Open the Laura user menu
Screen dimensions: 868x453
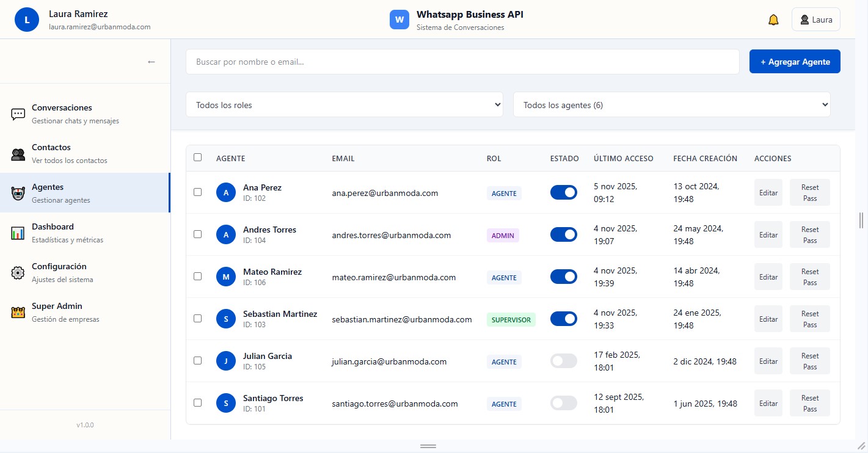pos(816,20)
